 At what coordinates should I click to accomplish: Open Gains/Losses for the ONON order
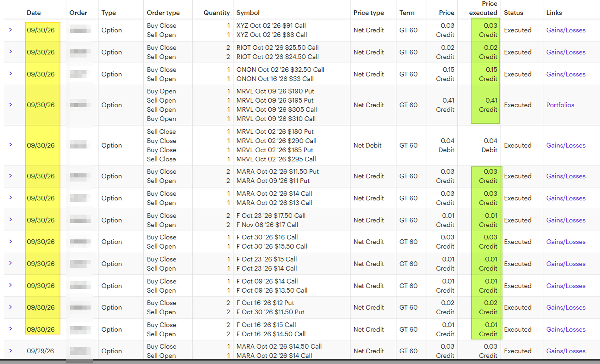(x=566, y=74)
